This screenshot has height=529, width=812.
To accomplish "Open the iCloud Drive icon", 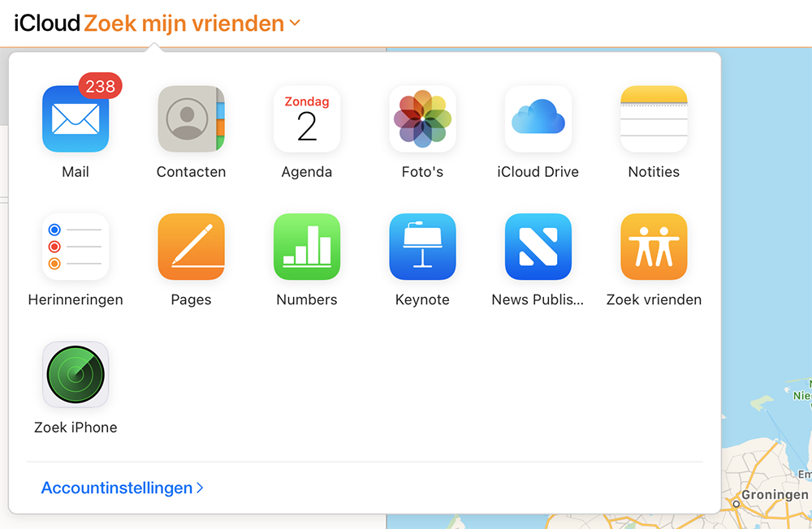I will coord(538,119).
